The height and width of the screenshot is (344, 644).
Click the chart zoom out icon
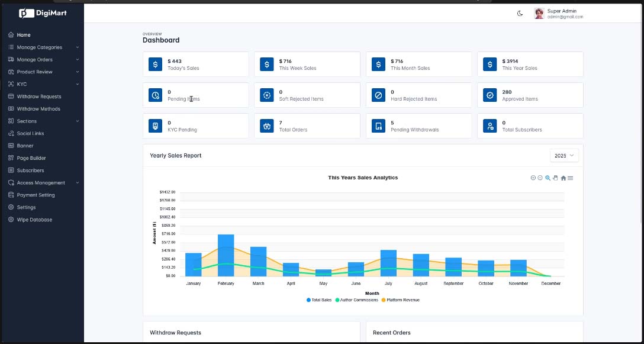coord(540,178)
